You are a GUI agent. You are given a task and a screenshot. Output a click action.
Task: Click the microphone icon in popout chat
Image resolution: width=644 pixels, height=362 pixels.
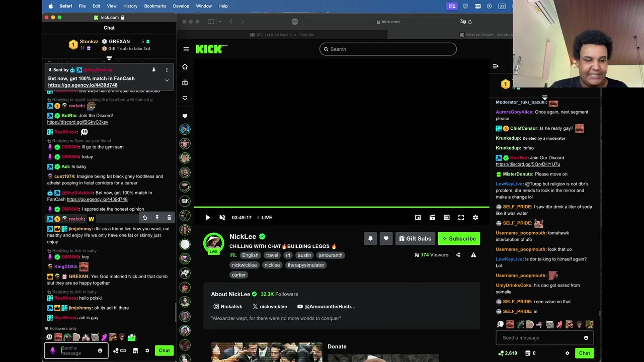click(53, 350)
